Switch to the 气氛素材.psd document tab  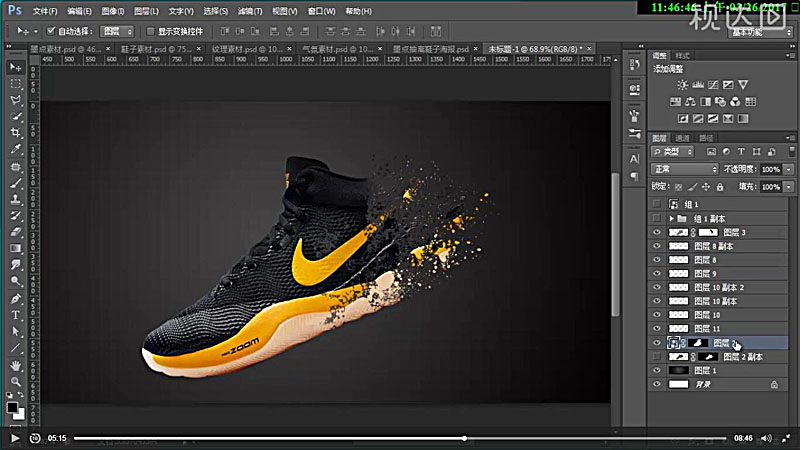click(338, 49)
